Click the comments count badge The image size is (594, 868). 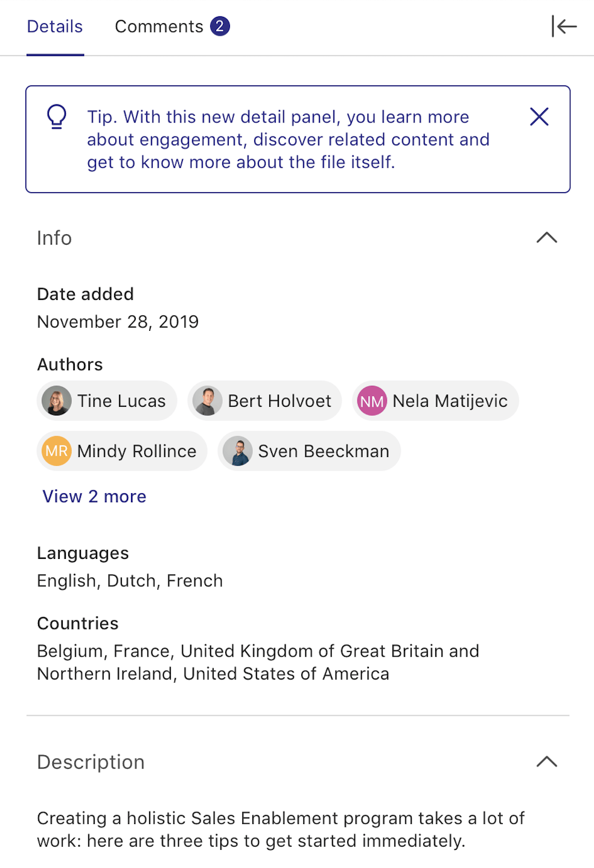coord(220,27)
